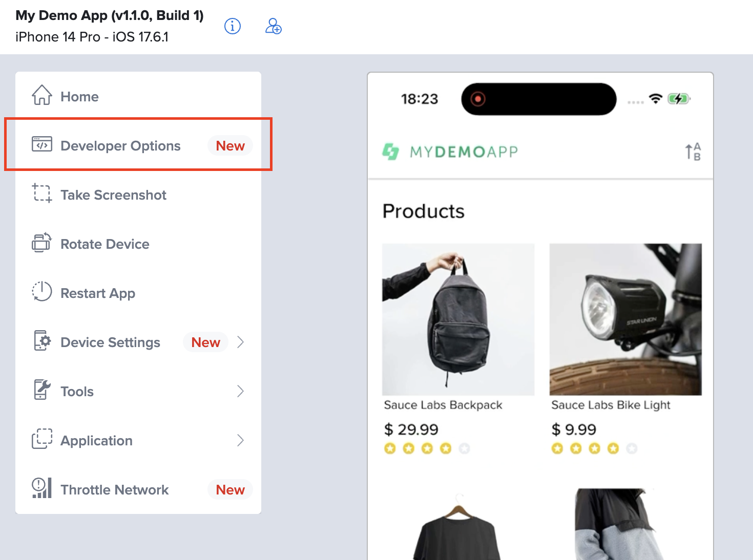
Task: Select Home from the sidebar menu
Action: 79,96
